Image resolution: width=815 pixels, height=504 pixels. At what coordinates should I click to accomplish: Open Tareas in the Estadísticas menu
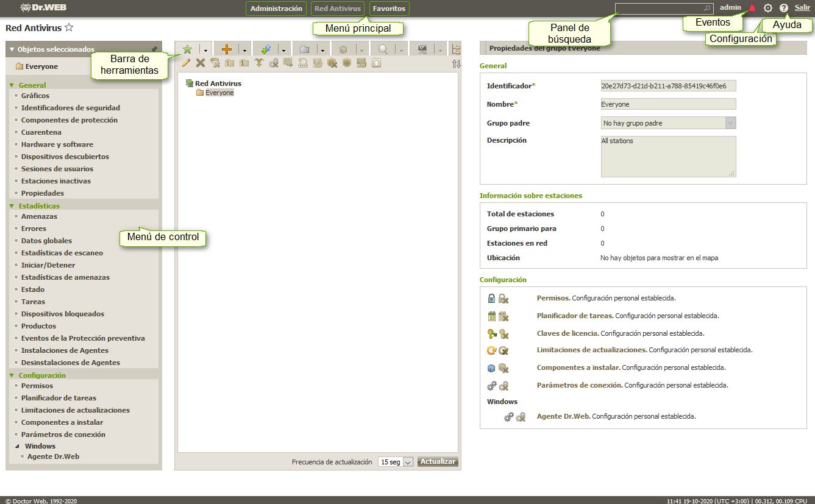(33, 302)
